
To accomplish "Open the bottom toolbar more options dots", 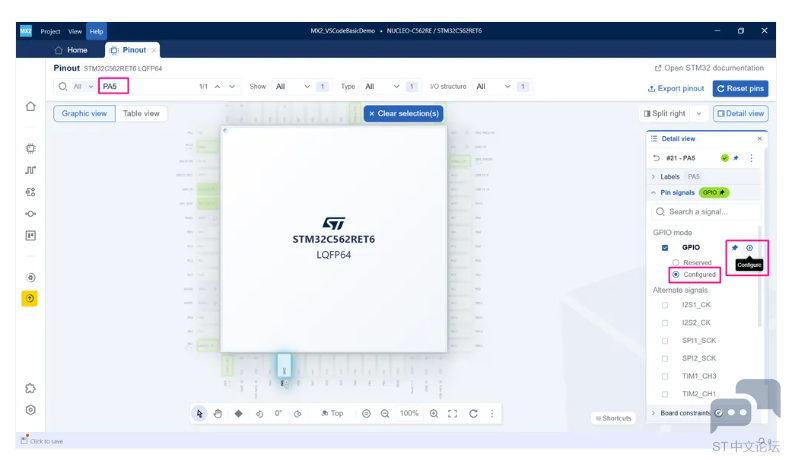I will pos(492,413).
